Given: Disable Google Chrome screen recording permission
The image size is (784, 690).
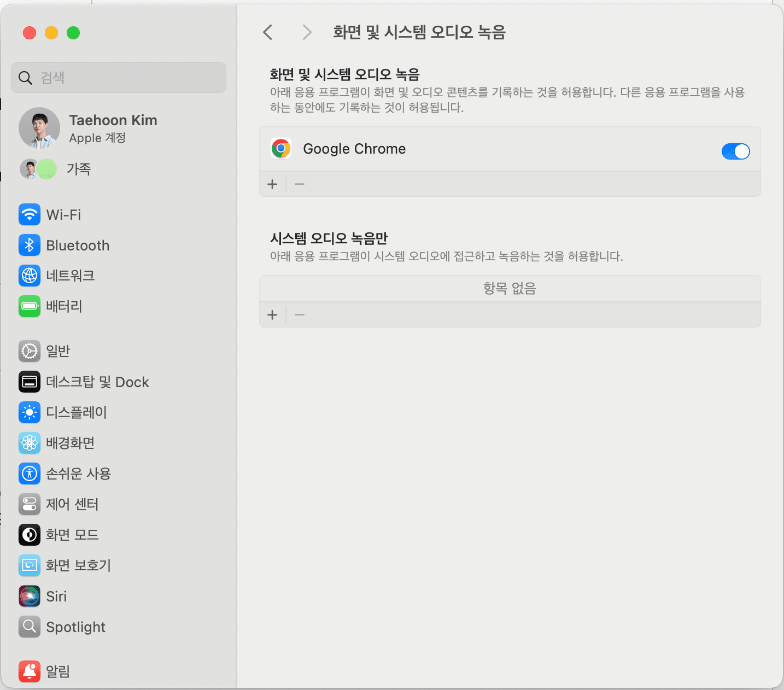Looking at the screenshot, I should click(x=735, y=151).
